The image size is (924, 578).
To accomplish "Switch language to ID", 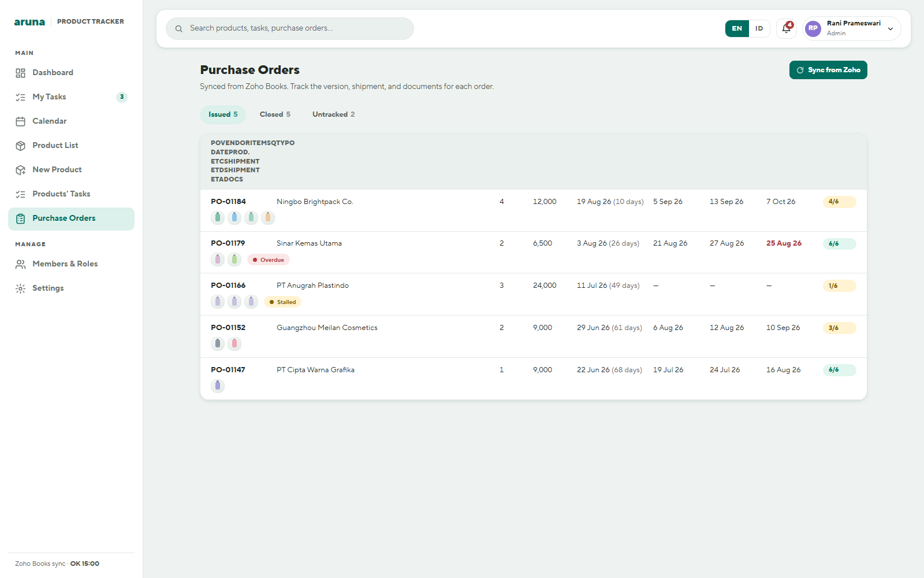I will tap(759, 28).
